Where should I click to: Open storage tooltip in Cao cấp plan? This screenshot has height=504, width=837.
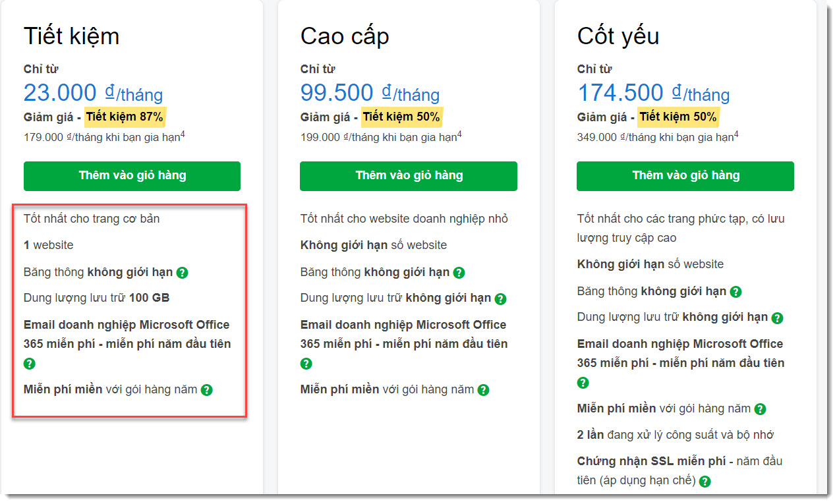pos(501,298)
